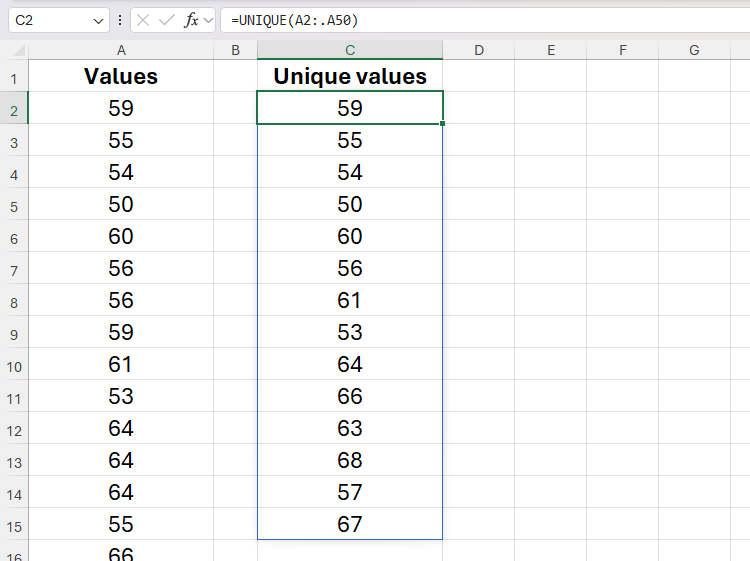Select cell C15 containing 67
Viewport: 750px width, 561px height.
pyautogui.click(x=350, y=524)
